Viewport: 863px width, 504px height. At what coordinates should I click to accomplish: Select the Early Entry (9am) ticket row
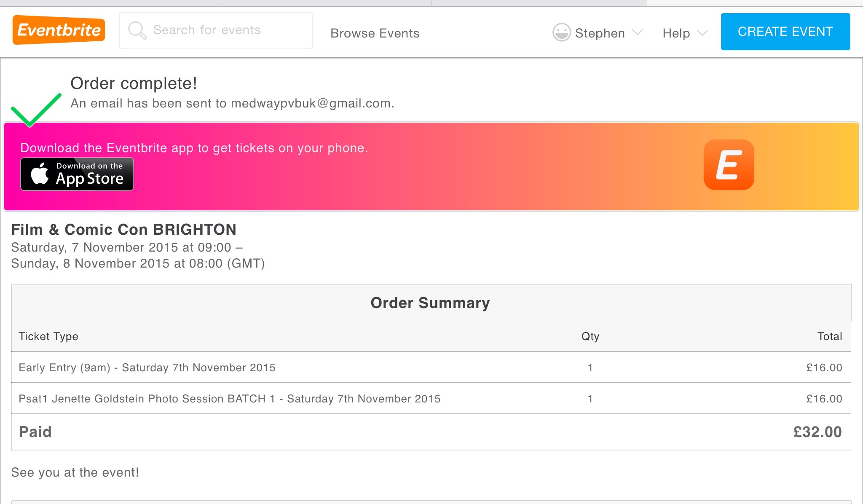click(x=431, y=367)
